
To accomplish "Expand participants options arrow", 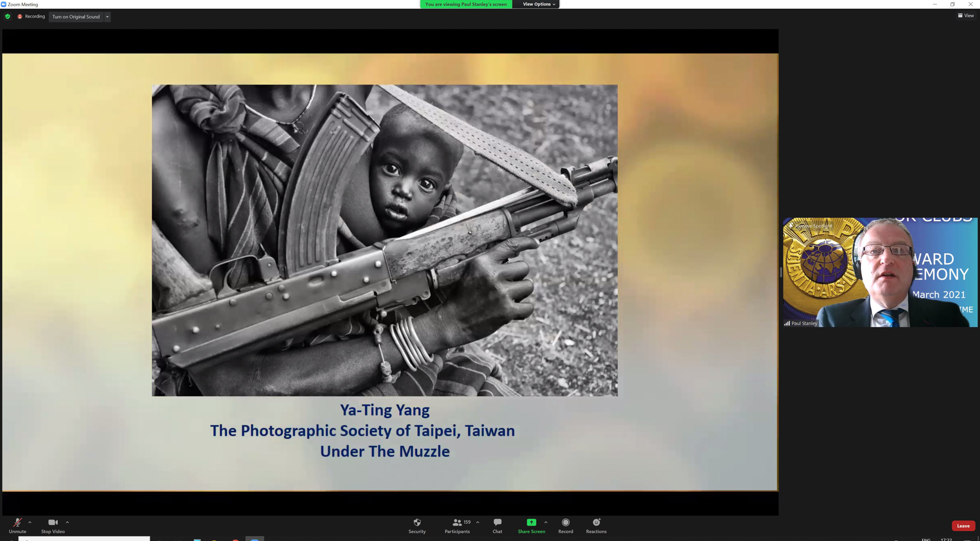I will (478, 522).
